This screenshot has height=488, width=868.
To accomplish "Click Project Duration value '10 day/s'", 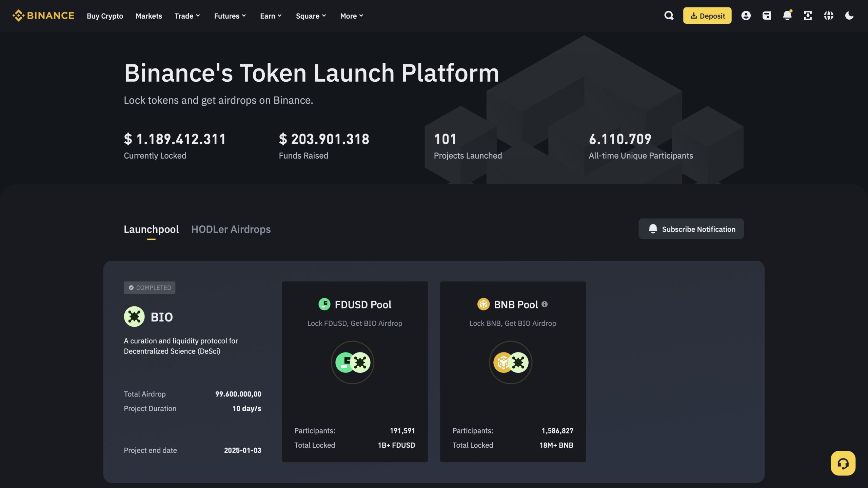I will click(x=247, y=408).
